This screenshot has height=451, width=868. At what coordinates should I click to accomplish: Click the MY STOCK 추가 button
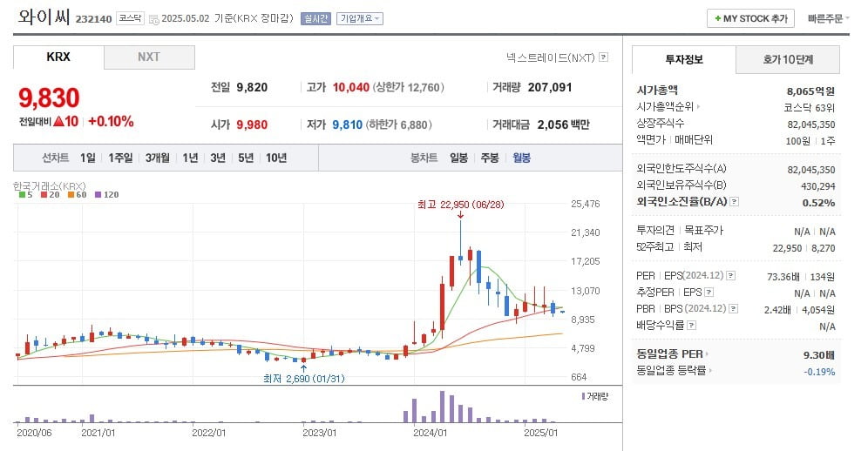(x=750, y=18)
